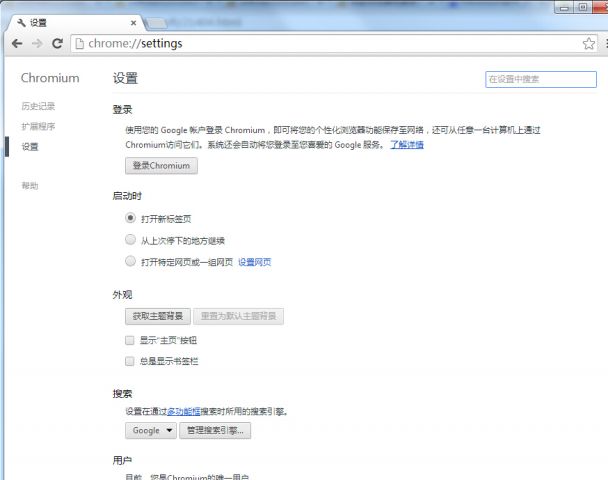Viewport: 608px width, 480px height.
Task: Click the 用户 section heading
Action: point(122,460)
